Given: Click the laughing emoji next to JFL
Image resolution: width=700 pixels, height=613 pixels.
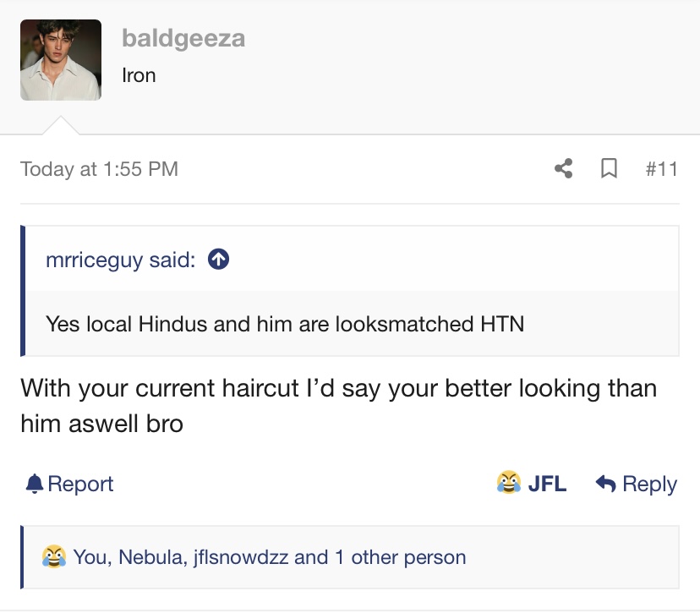Looking at the screenshot, I should point(508,482).
